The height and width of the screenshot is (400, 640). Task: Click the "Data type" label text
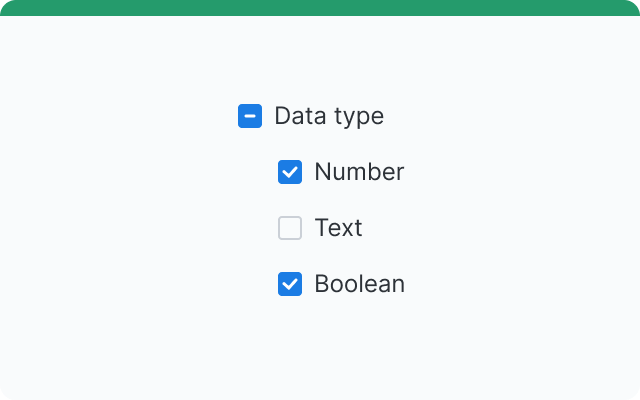(x=329, y=116)
